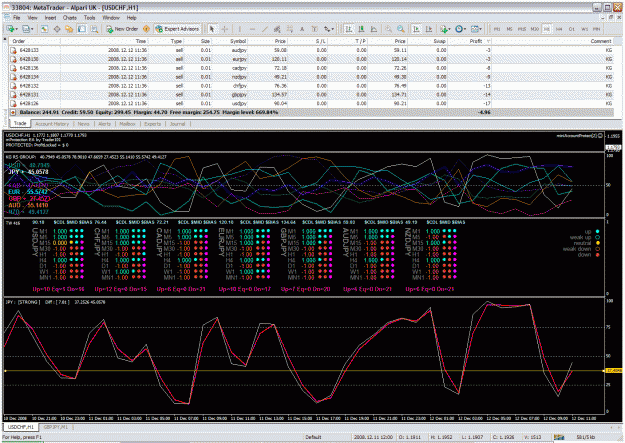The width and height of the screenshot is (625, 443).
Task: Select the Text Label tool
Action: [314, 29]
